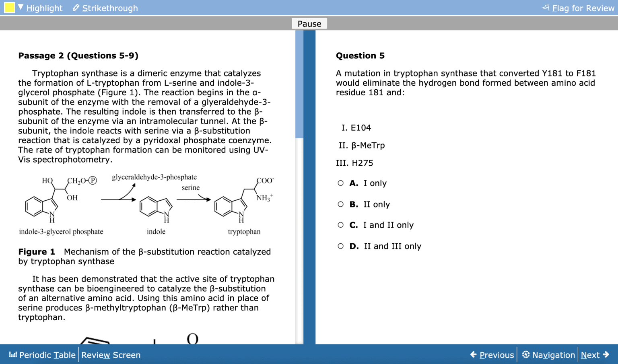Go to the Previous question
This screenshot has width=618, height=364.
pos(492,355)
